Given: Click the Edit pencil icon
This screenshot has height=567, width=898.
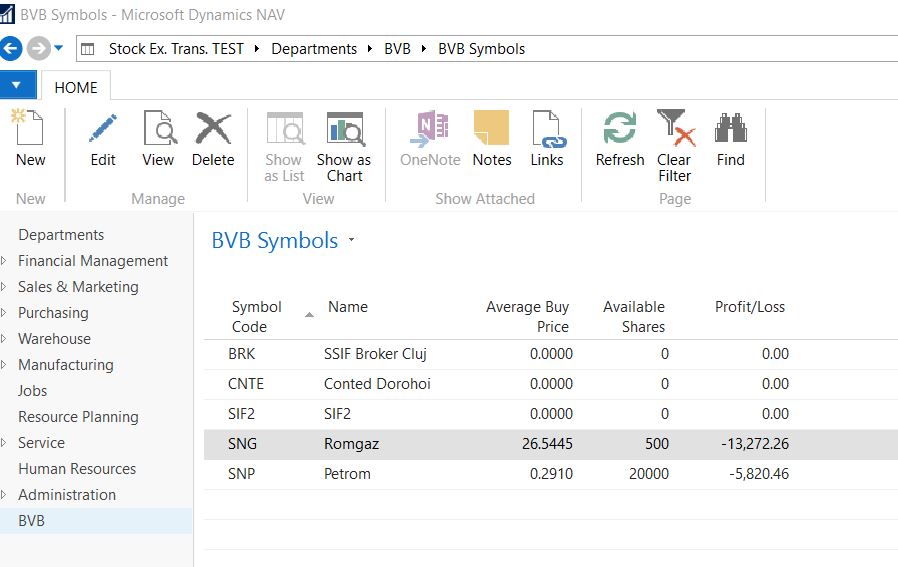Looking at the screenshot, I should point(103,127).
